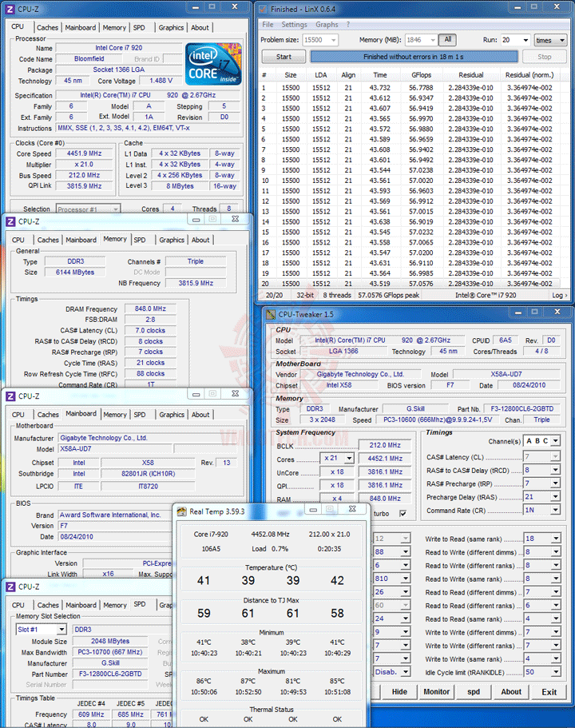Viewport: 575px width, 728px height.
Task: Open the Read to Read (same rank) dropdown
Action: [x=556, y=619]
